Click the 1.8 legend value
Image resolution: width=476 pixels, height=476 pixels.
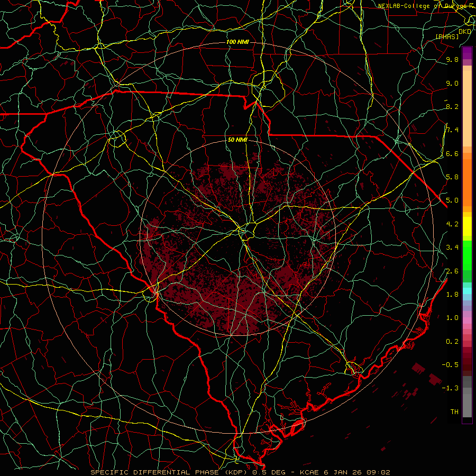pyautogui.click(x=452, y=295)
